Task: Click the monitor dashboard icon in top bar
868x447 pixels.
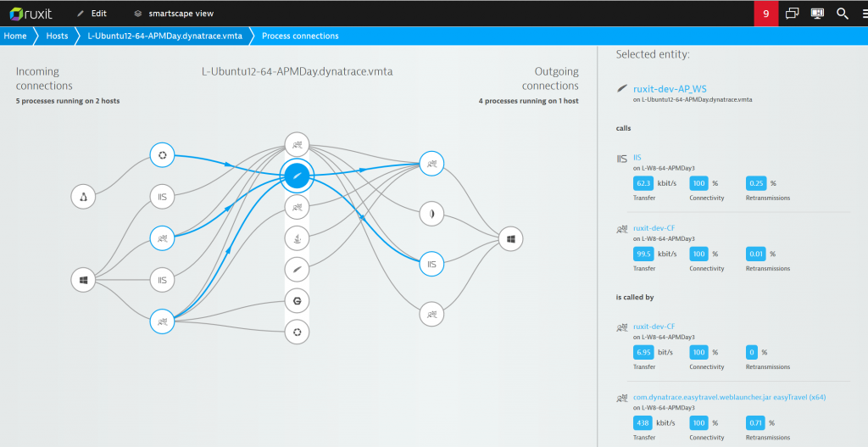Action: [x=817, y=14]
